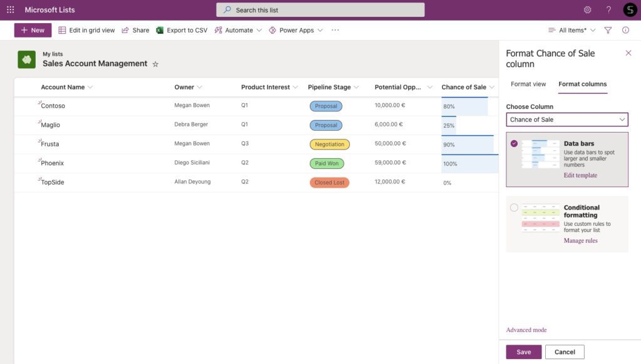Click the green piggy bank list icon
Image resolution: width=641 pixels, height=364 pixels.
coord(26,59)
